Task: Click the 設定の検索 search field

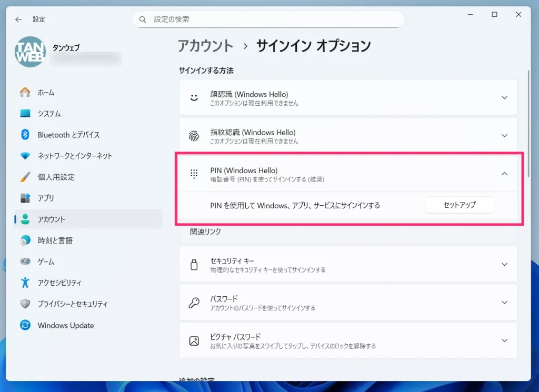Action: click(x=268, y=19)
